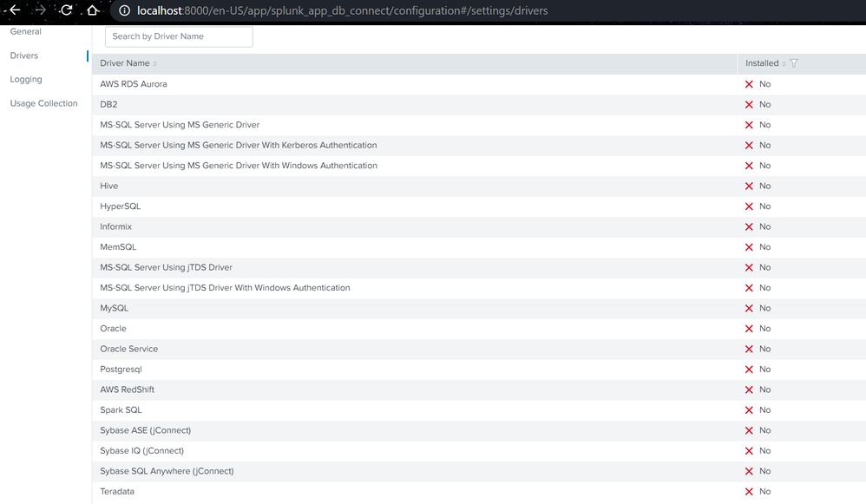Image resolution: width=866 pixels, height=504 pixels.
Task: Click the red X status for MySQL
Action: 749,309
